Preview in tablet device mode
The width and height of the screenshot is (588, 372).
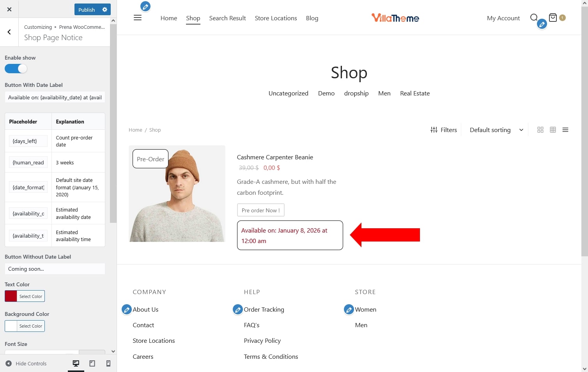tap(92, 363)
